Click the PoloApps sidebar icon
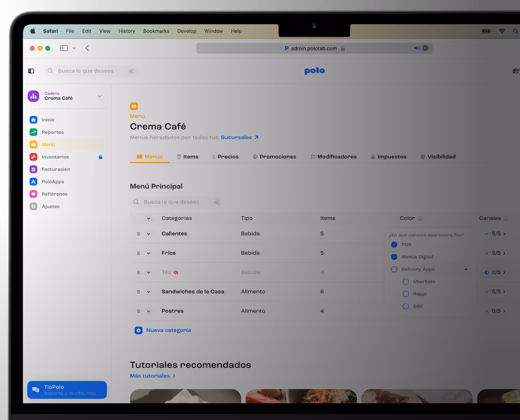 [33, 181]
